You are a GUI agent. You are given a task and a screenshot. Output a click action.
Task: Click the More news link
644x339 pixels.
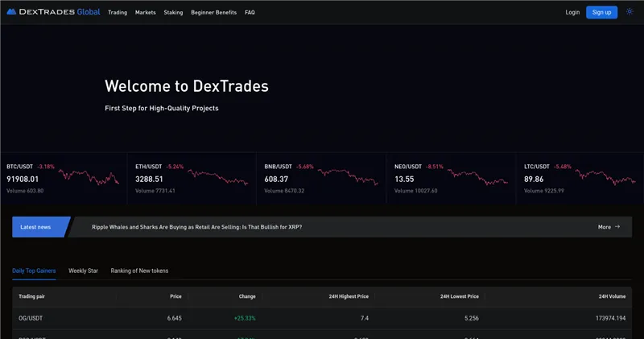[605, 227]
